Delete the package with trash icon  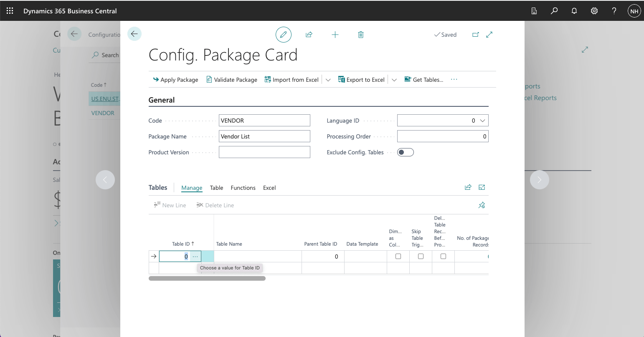tap(361, 35)
